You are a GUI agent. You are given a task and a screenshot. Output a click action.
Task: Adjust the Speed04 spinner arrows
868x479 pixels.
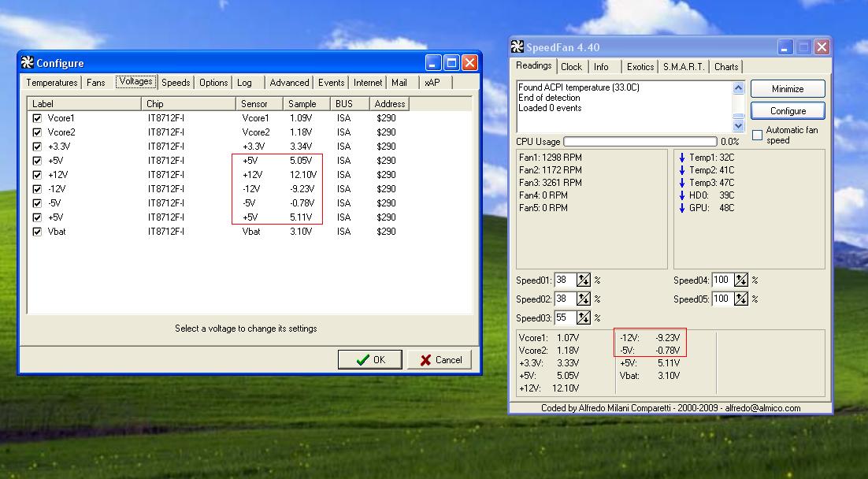(741, 280)
